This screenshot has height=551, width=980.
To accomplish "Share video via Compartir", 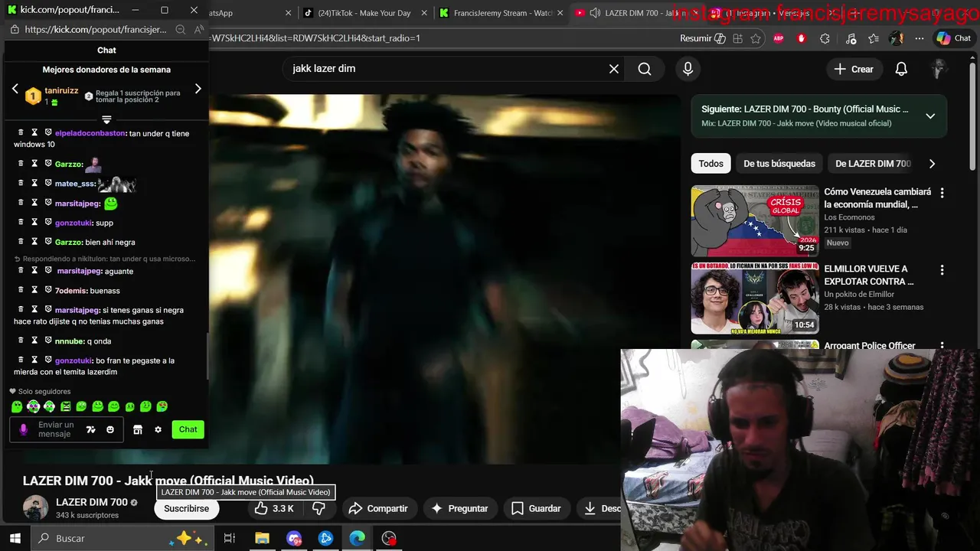I will pyautogui.click(x=378, y=509).
